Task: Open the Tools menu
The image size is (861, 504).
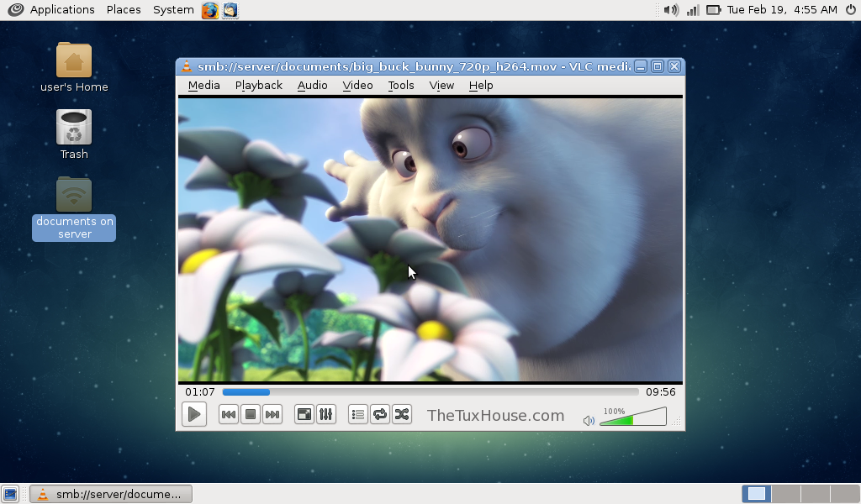Action: [x=401, y=86]
